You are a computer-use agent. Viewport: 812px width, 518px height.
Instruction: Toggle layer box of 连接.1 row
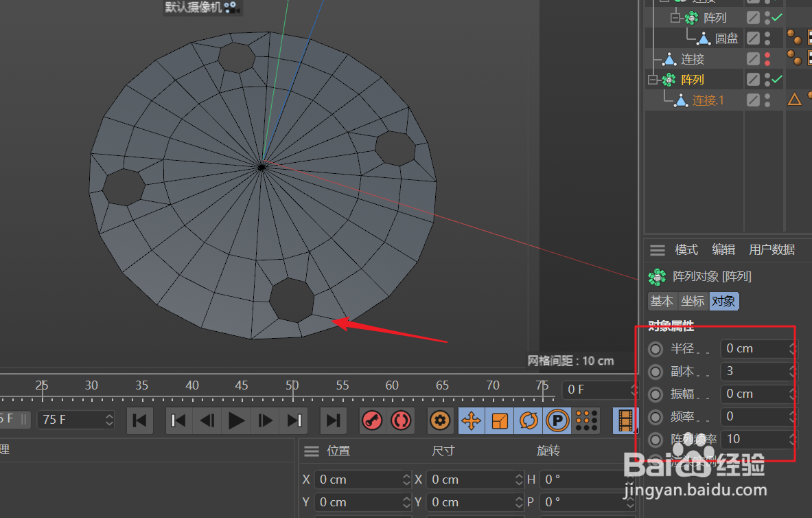[x=754, y=100]
